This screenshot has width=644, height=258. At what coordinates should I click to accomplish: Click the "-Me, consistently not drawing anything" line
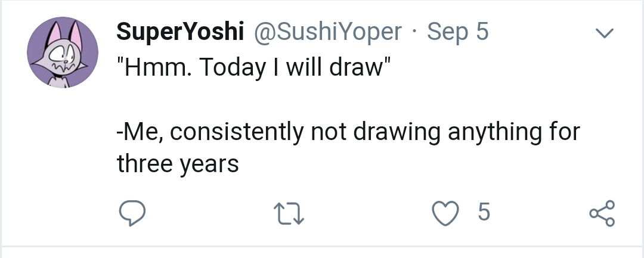[x=347, y=132]
